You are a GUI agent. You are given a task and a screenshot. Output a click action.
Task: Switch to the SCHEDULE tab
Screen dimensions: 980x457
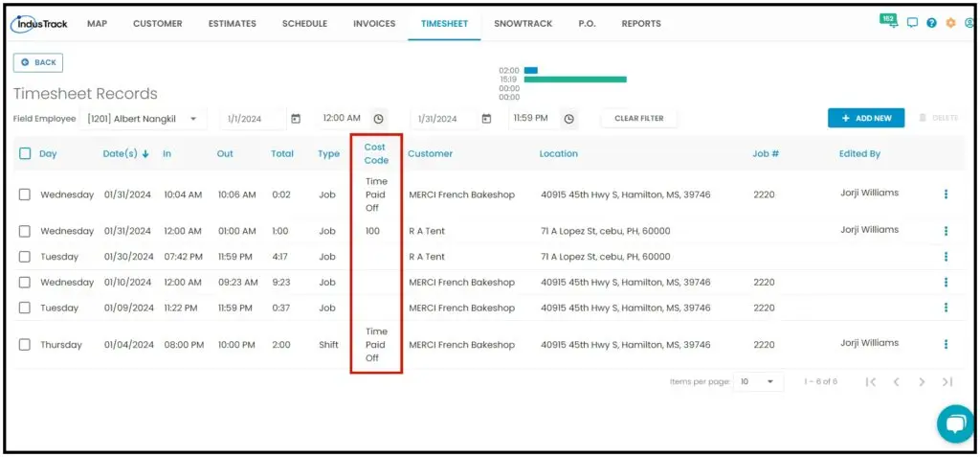tap(304, 24)
